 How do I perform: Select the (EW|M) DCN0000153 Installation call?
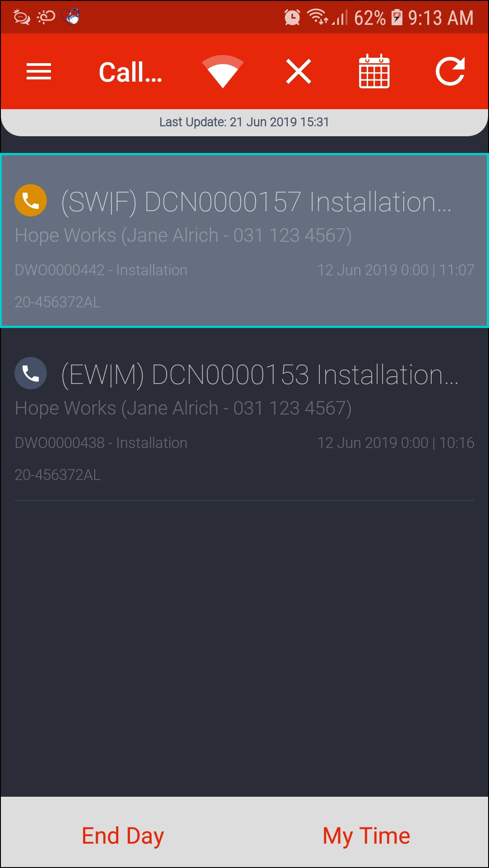pyautogui.click(x=244, y=414)
